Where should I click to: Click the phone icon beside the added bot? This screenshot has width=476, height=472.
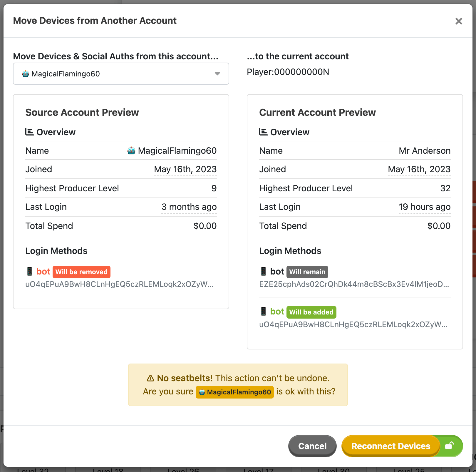pyautogui.click(x=263, y=312)
